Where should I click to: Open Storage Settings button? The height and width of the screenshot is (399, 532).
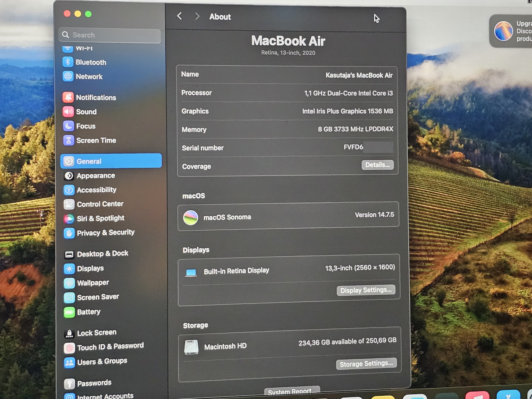pyautogui.click(x=366, y=364)
